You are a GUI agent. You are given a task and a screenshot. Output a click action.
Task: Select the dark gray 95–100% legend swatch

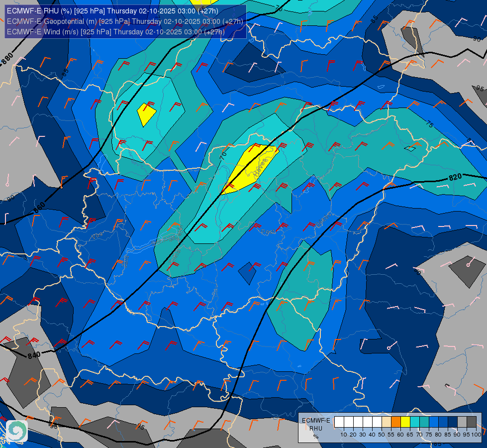472,422
